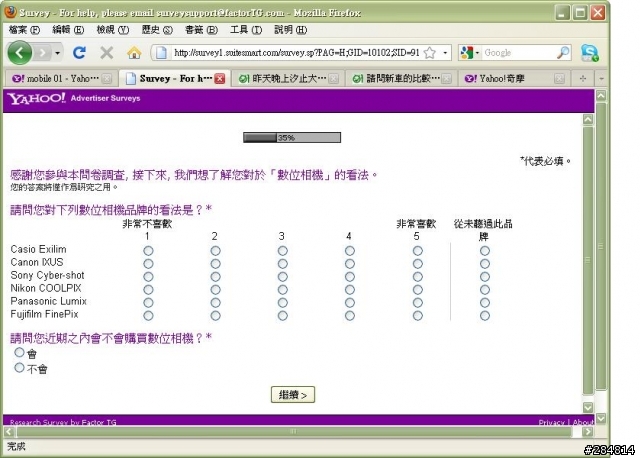This screenshot has height=458, width=640.
Task: Click the Skype toolbar icon
Action: [589, 53]
